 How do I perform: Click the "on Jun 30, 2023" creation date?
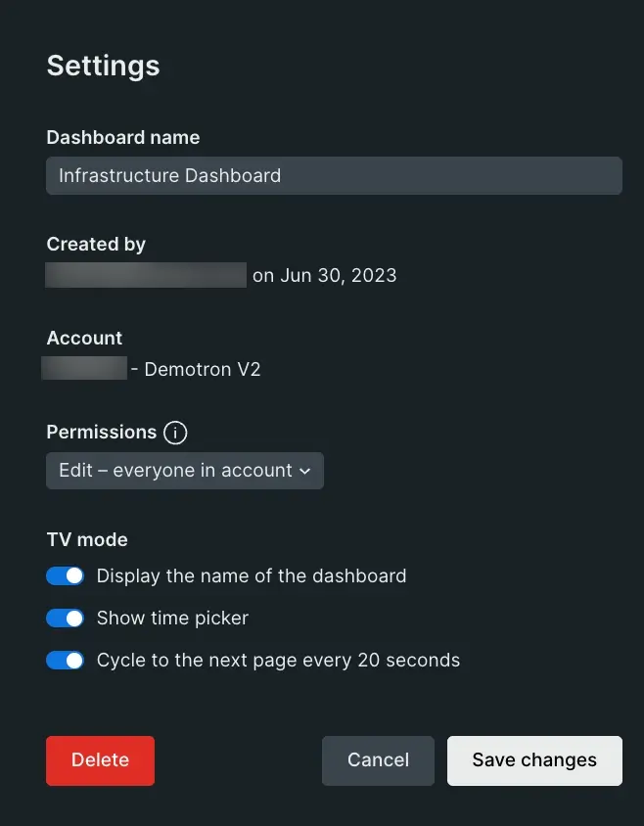pos(324,275)
